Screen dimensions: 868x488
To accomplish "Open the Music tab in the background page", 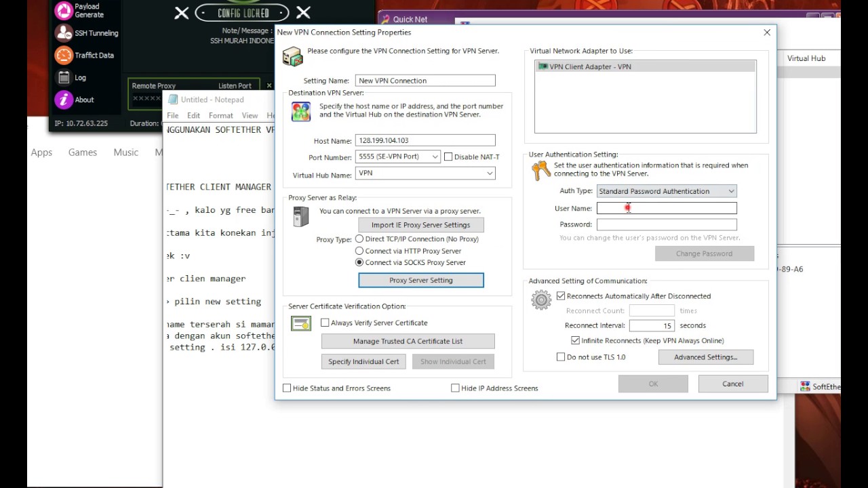I will pyautogui.click(x=125, y=152).
